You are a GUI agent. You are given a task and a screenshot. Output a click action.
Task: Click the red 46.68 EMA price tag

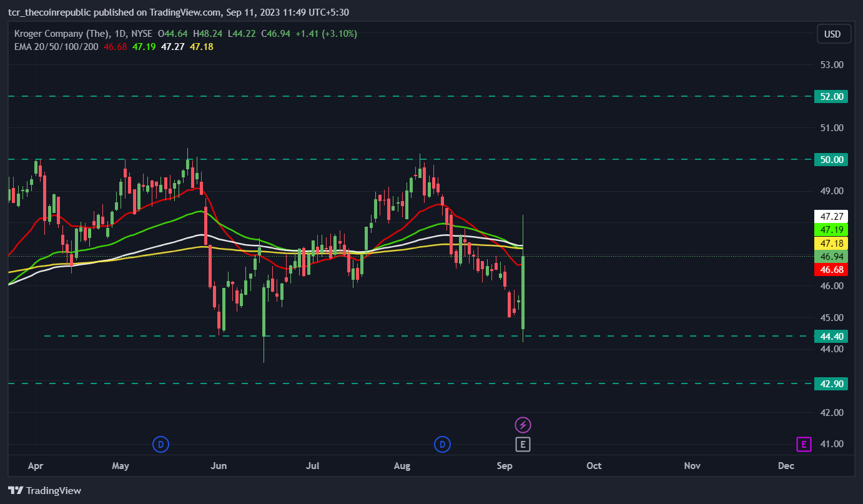(831, 270)
